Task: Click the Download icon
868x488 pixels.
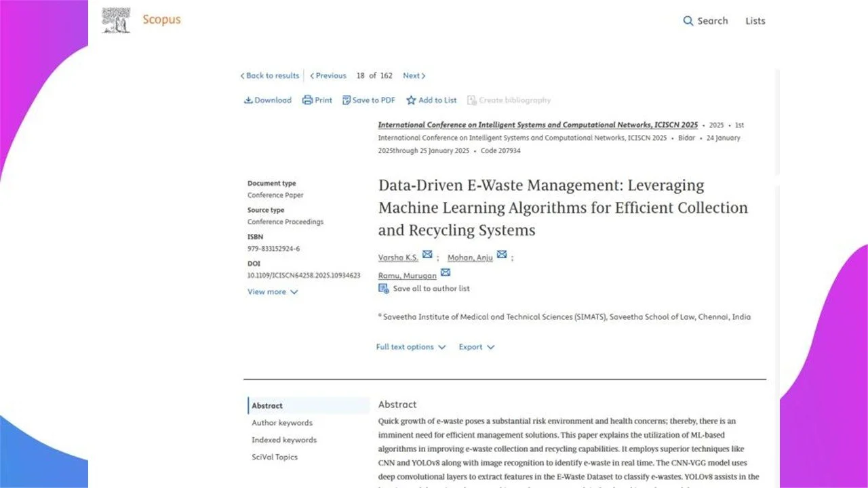Action: point(248,100)
